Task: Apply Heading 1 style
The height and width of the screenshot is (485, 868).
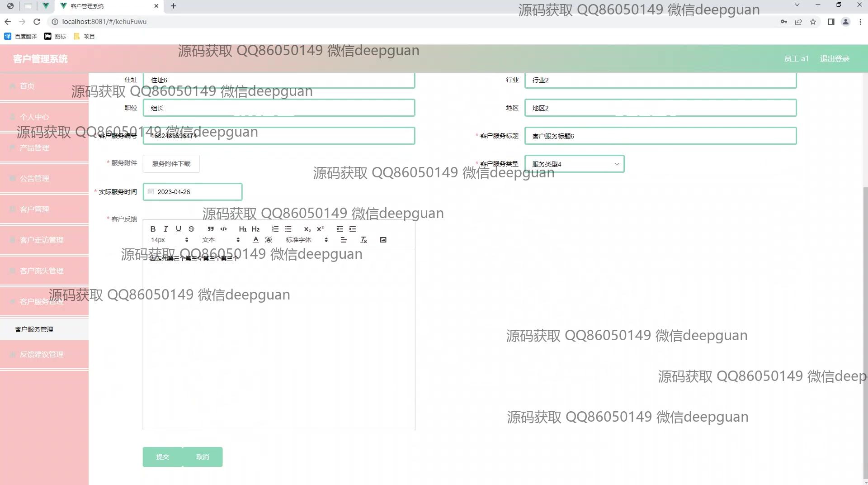Action: coord(243,229)
